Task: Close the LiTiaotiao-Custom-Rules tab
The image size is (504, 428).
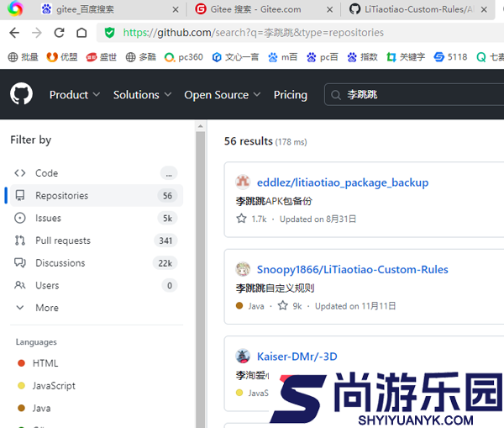Action: [x=484, y=9]
